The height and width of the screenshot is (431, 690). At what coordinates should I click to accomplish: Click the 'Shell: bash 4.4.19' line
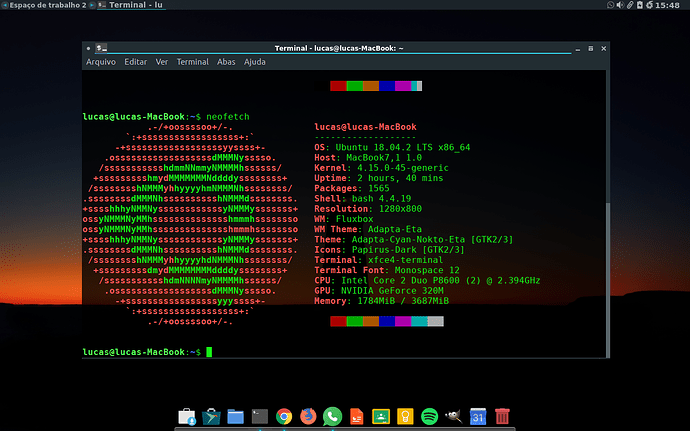(363, 199)
